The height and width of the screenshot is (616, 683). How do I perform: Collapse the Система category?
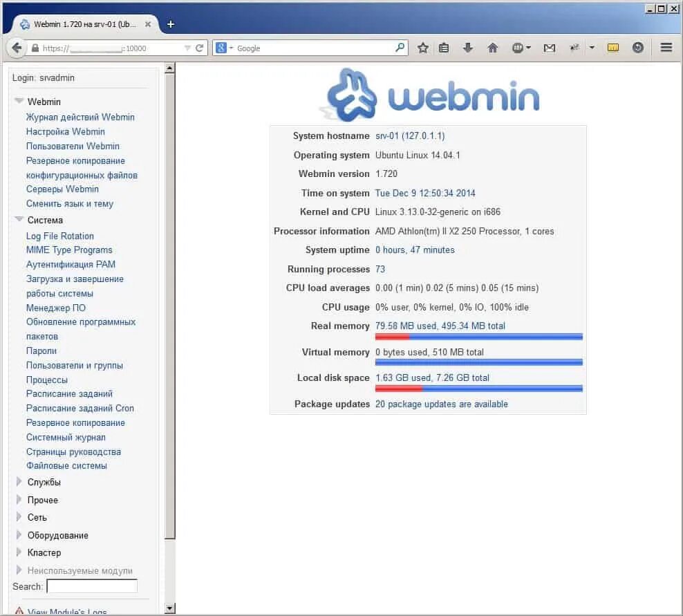tap(19, 219)
